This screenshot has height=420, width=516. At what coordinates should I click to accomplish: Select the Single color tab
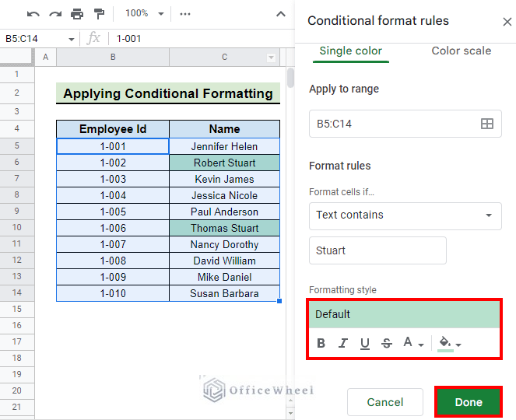(351, 51)
